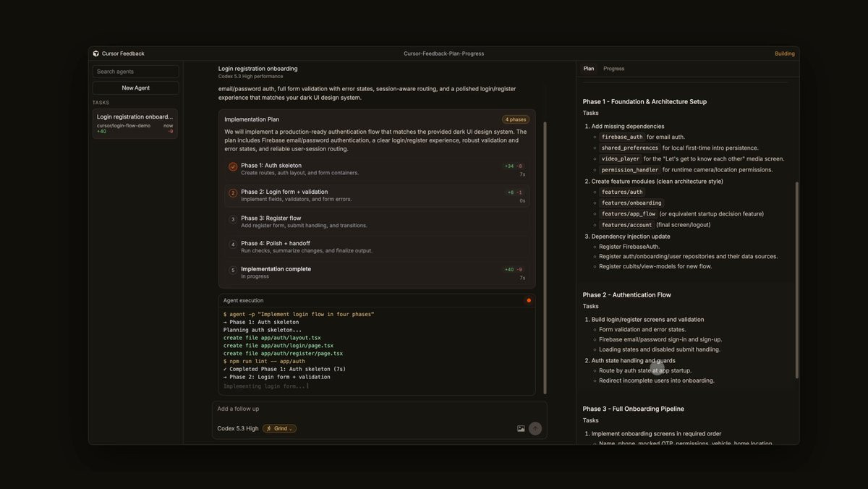This screenshot has width=868, height=489.
Task: Click the Phase 4 step number circle
Action: [233, 244]
